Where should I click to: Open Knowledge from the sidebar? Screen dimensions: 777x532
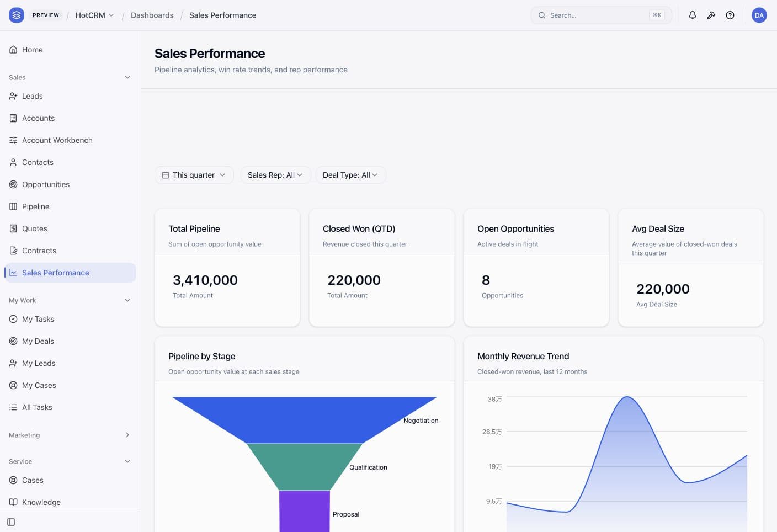[70, 502]
